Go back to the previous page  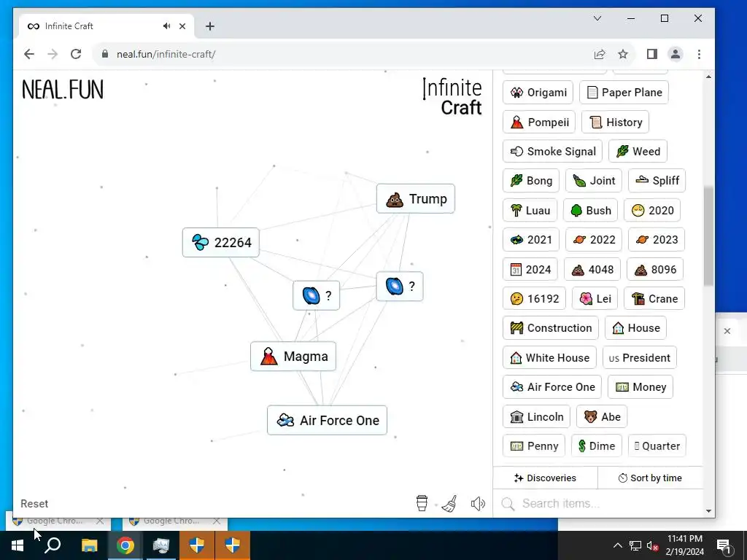(x=29, y=54)
